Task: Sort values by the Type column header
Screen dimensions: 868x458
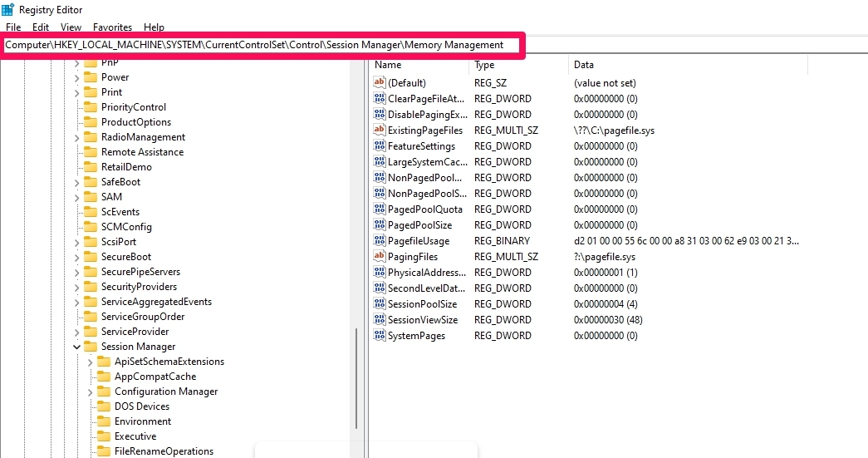Action: pyautogui.click(x=484, y=65)
